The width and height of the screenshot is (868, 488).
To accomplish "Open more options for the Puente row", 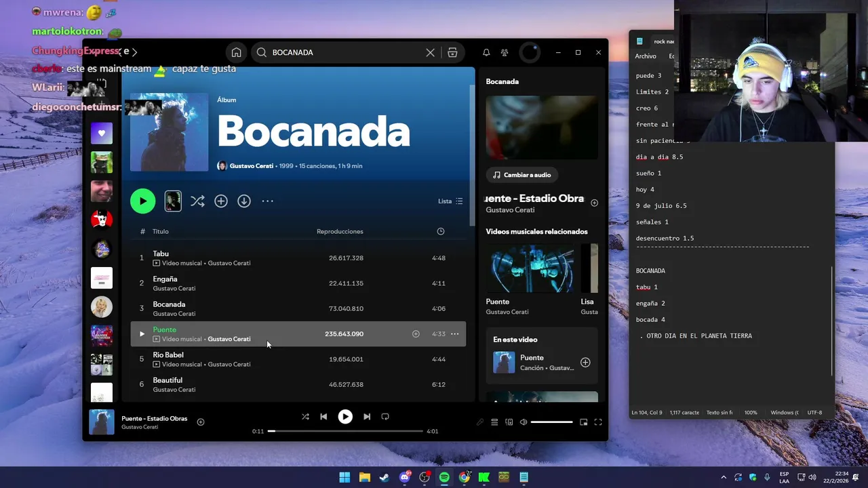I will 455,333.
